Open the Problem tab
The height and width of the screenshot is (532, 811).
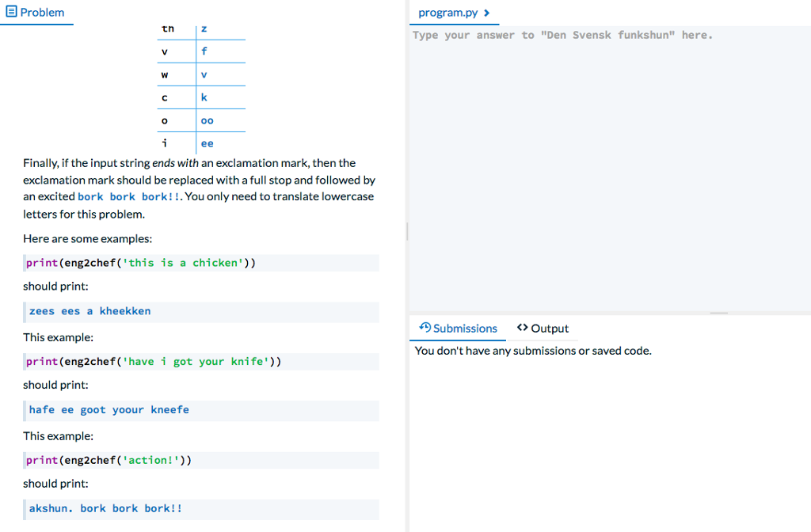tap(36, 12)
